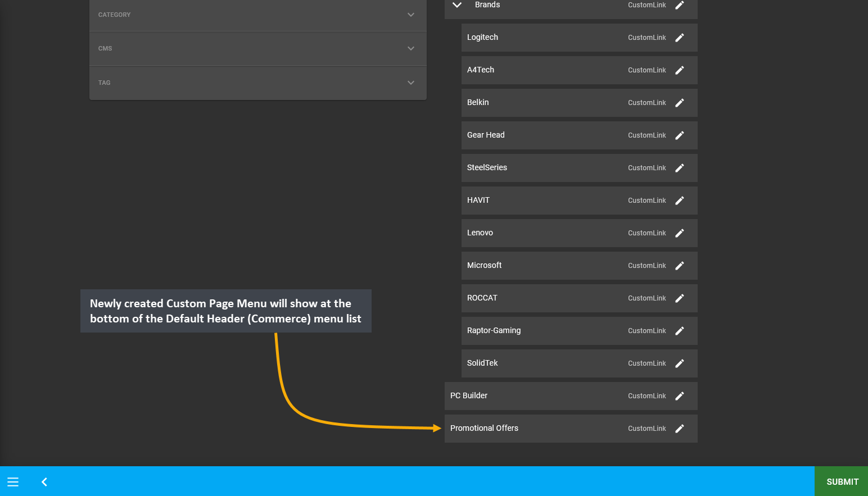The image size is (868, 496).
Task: Select the HAVIT menu row
Action: [579, 201]
